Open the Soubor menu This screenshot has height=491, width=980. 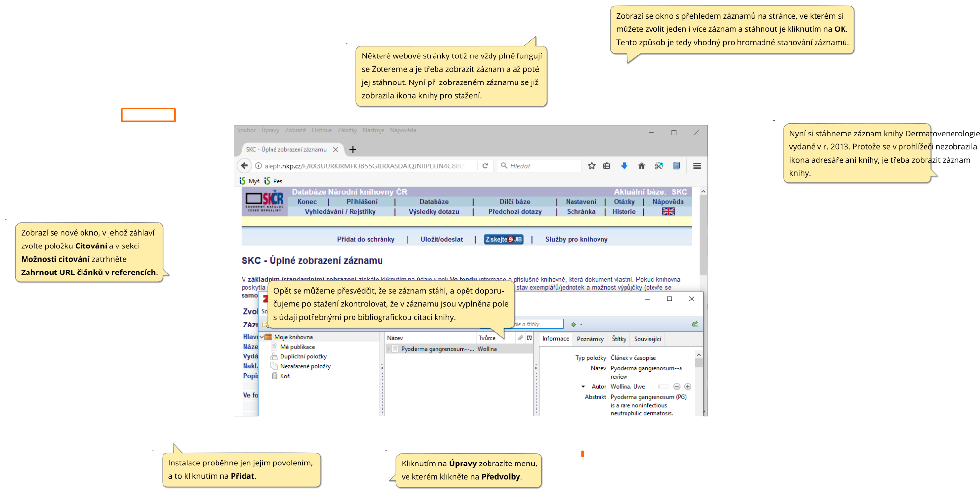point(246,130)
